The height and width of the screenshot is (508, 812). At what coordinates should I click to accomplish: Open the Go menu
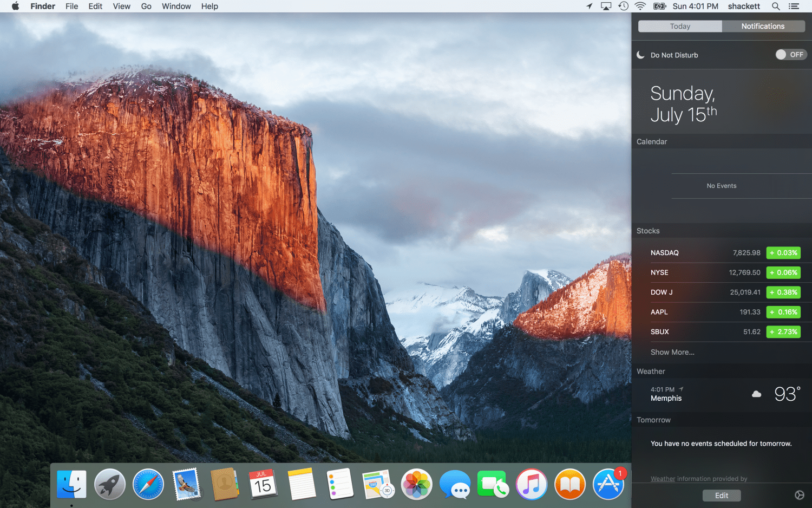146,6
